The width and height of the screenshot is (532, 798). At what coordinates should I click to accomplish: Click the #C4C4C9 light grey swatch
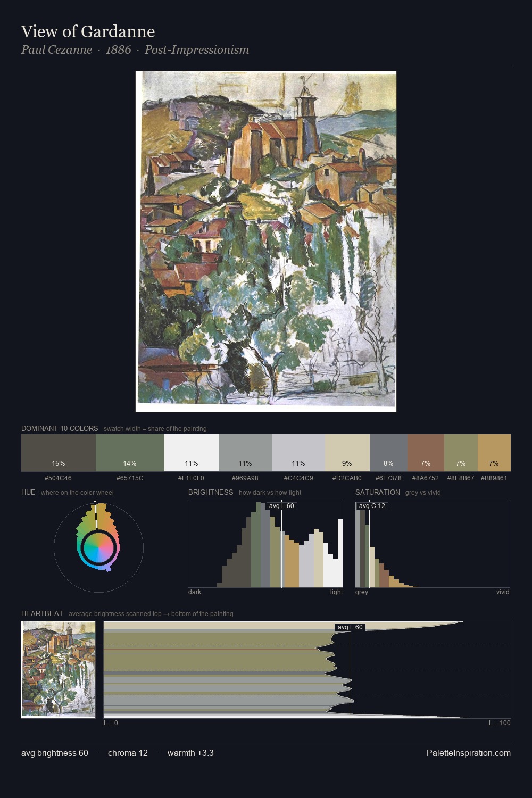(298, 453)
